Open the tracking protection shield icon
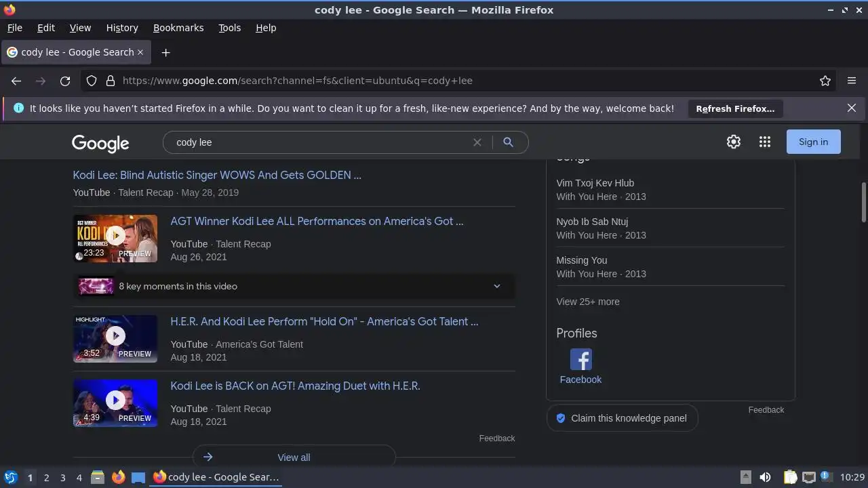 [x=92, y=81]
